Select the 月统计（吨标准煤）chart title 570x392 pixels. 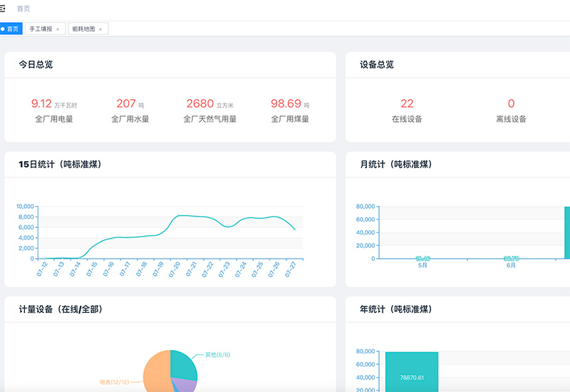point(396,165)
